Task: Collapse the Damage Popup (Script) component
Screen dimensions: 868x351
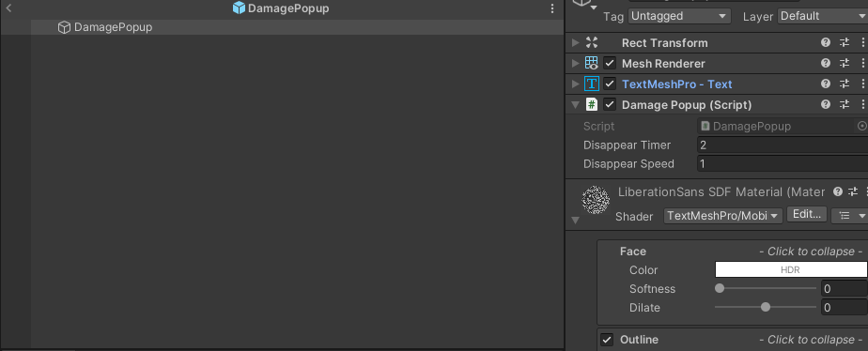Action: pos(575,104)
